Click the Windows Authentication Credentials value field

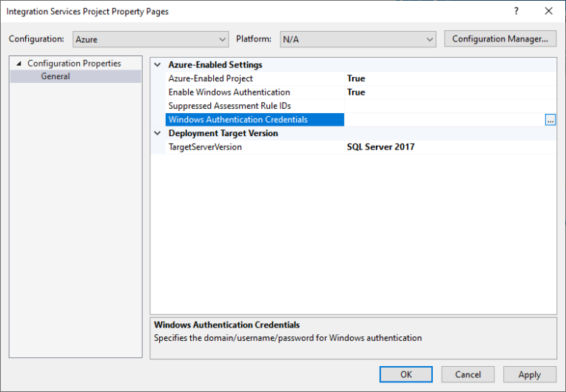coord(445,120)
